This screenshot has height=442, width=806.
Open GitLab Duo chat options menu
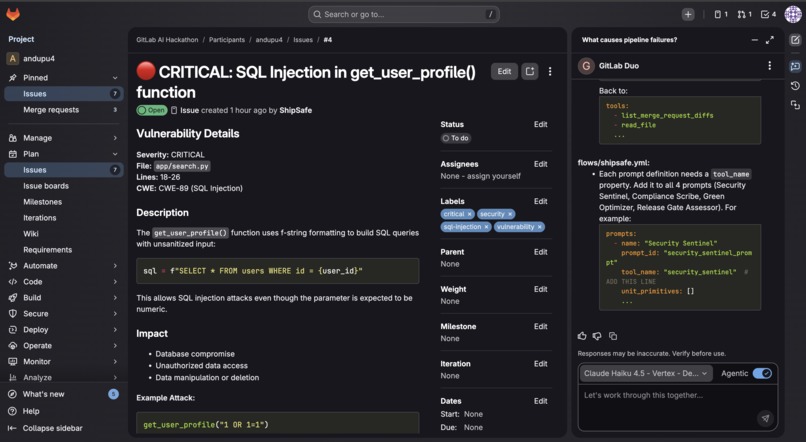(x=770, y=66)
